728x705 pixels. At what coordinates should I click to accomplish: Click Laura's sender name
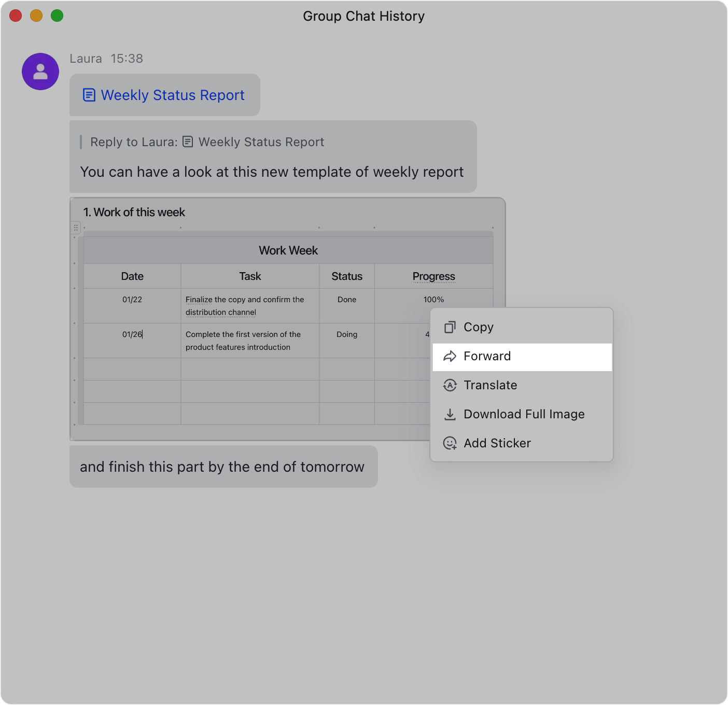click(x=86, y=59)
